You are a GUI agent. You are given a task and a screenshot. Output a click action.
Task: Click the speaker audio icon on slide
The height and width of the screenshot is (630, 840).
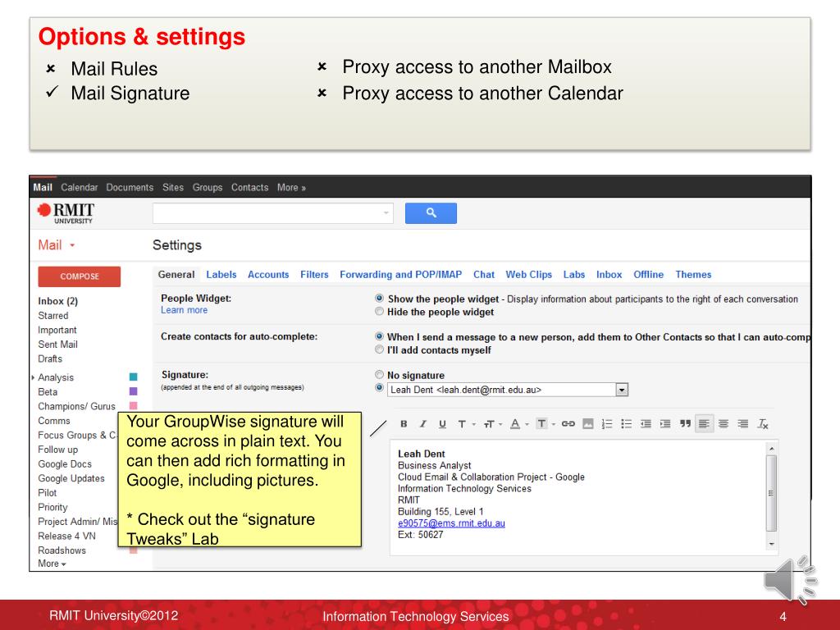click(790, 580)
